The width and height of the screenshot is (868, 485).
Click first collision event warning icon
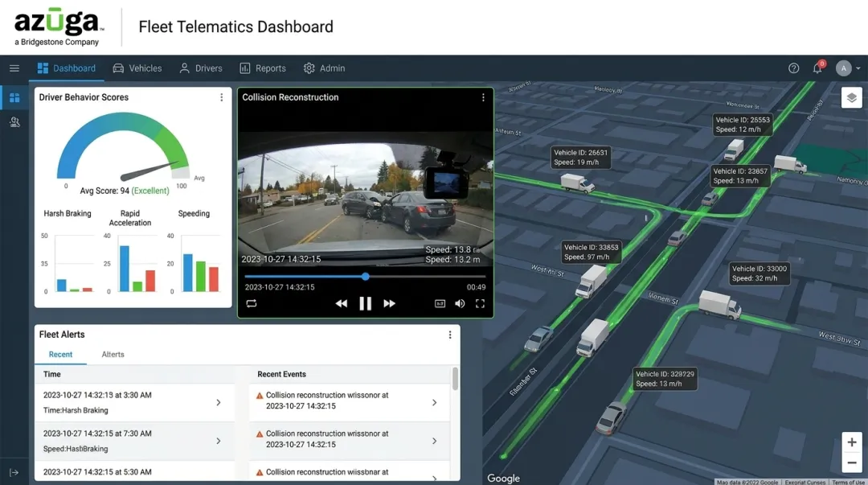pyautogui.click(x=260, y=396)
